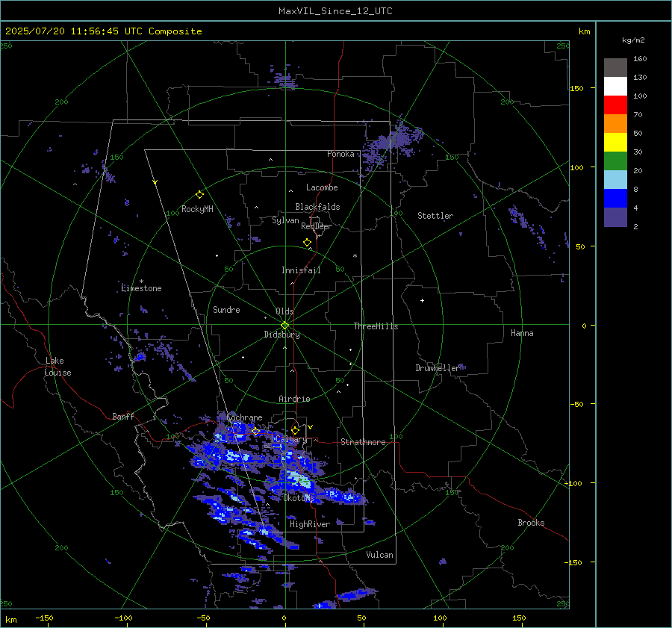This screenshot has height=628, width=672.
Task: Click the Innisfail town label
Action: [x=301, y=270]
